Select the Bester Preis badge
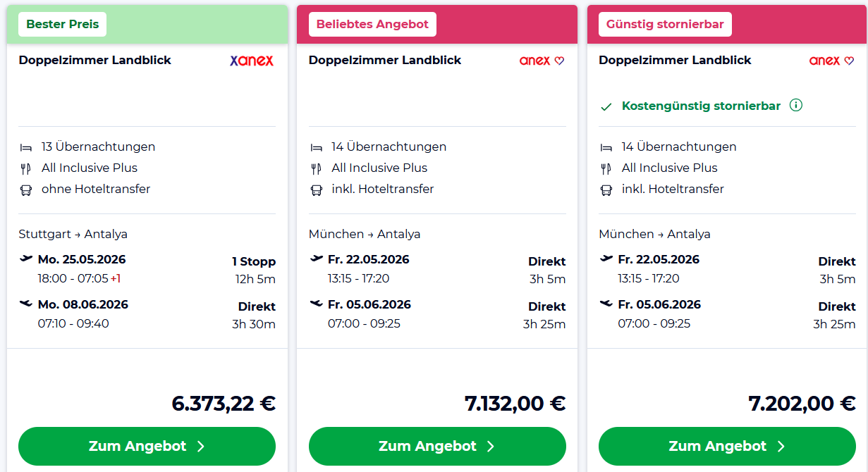868x472 pixels. [63, 25]
